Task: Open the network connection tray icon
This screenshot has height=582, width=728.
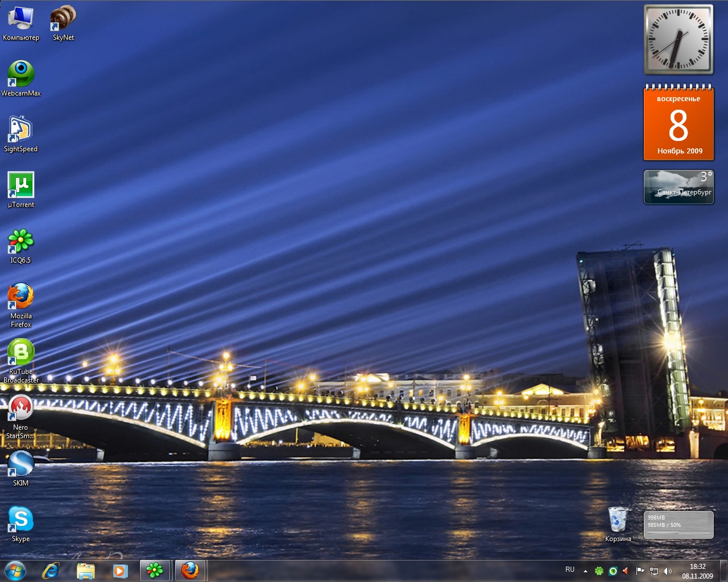Action: [x=654, y=571]
